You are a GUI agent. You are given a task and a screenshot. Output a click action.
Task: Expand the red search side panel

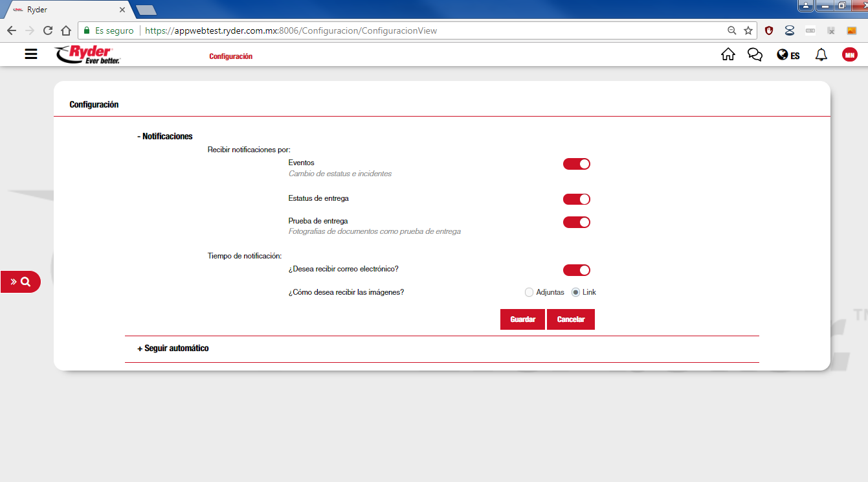tap(20, 282)
